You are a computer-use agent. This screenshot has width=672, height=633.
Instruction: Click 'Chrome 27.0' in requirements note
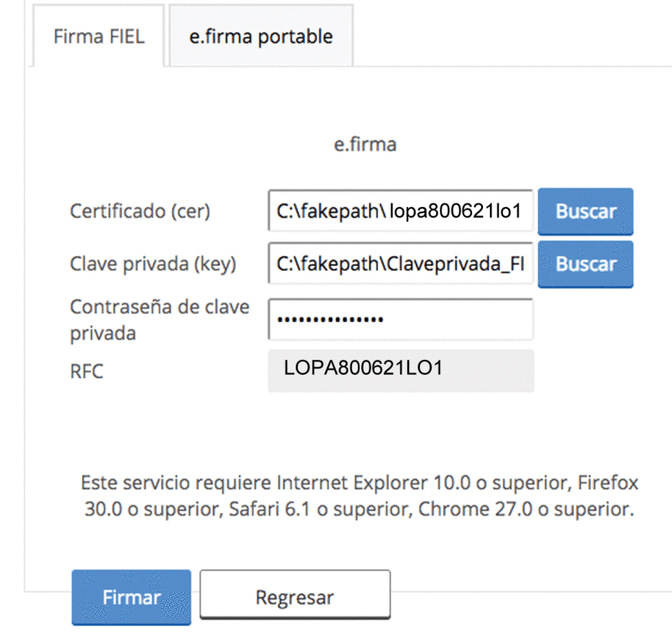click(475, 509)
